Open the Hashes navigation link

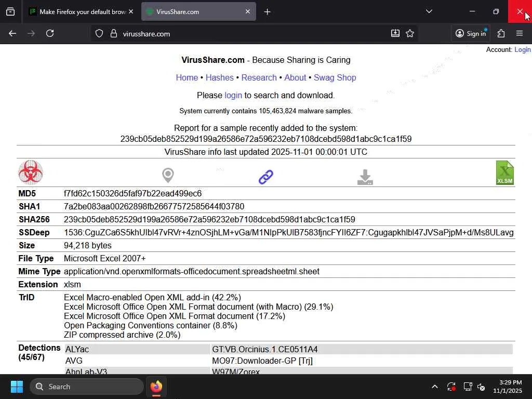click(220, 78)
